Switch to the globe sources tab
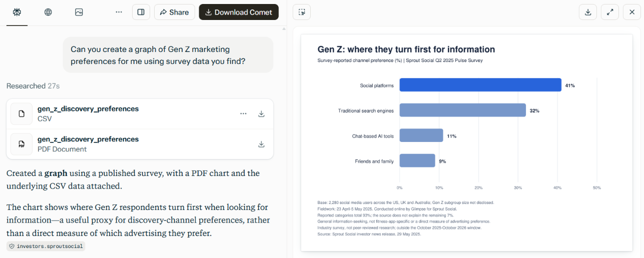 [x=48, y=12]
